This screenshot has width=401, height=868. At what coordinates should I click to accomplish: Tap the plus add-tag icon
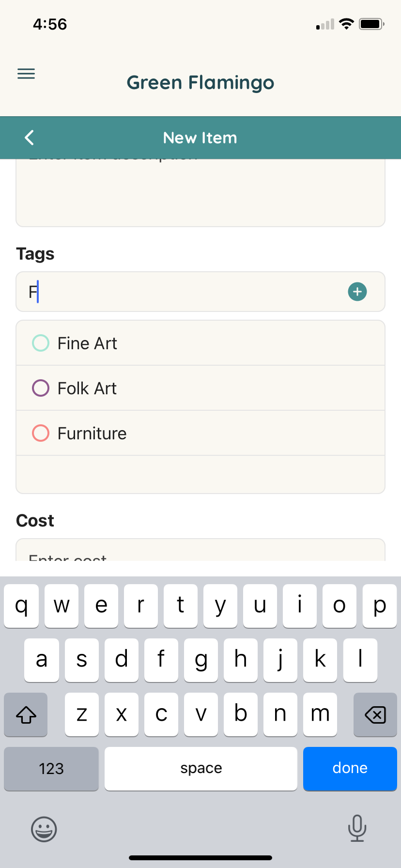pos(357,292)
